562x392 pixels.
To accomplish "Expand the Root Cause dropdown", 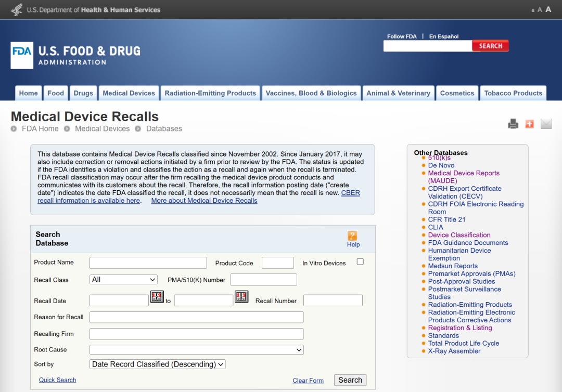I will [x=196, y=350].
